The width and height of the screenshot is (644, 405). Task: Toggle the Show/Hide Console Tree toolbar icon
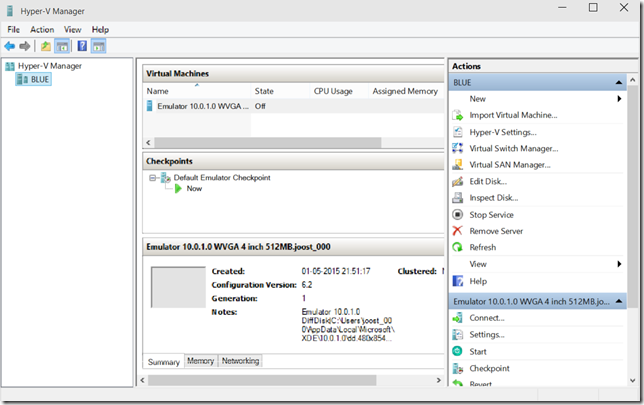(62, 46)
